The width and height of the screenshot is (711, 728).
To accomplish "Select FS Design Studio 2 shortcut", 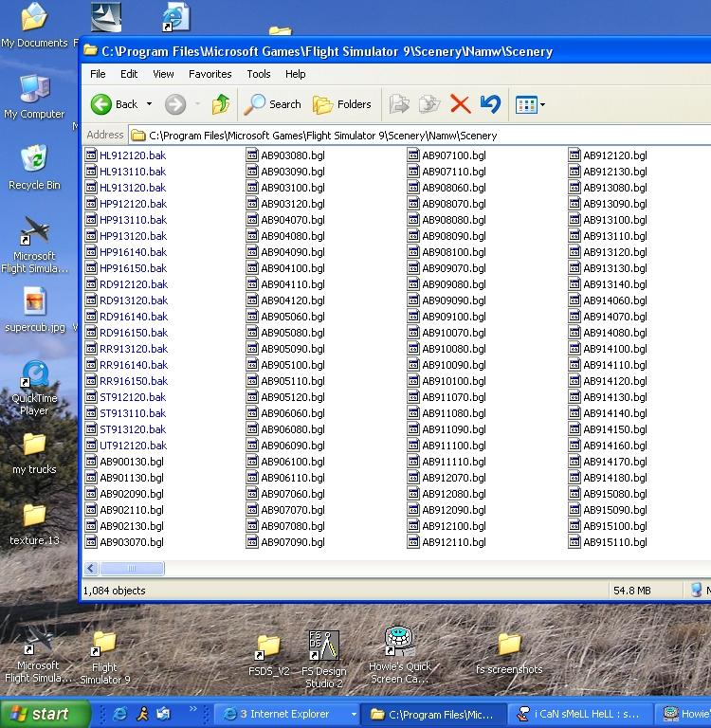I will [x=323, y=660].
